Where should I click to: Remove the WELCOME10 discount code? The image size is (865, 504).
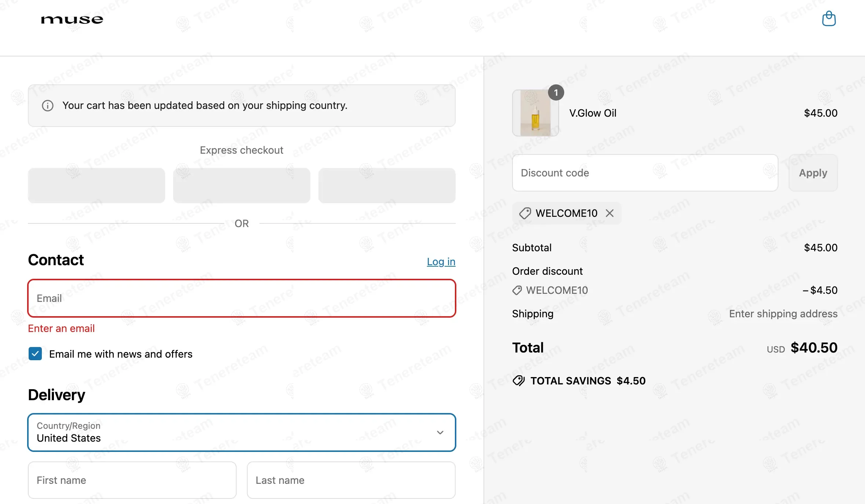(610, 213)
